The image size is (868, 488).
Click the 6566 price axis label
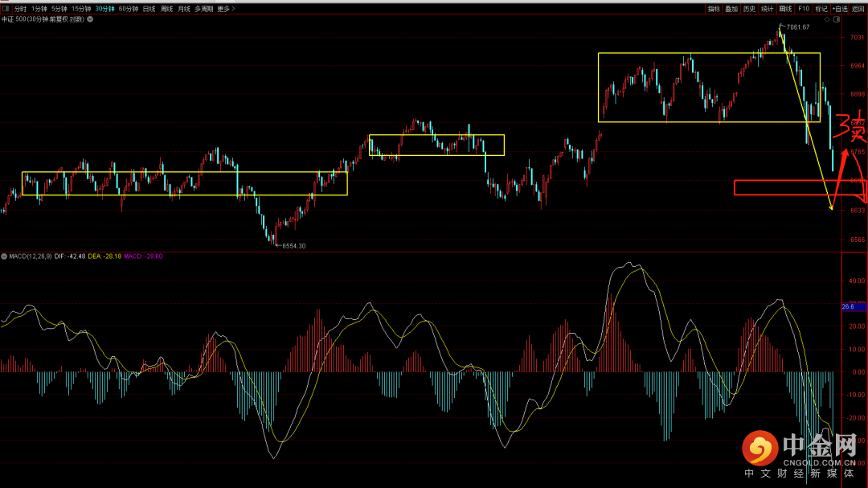[857, 240]
